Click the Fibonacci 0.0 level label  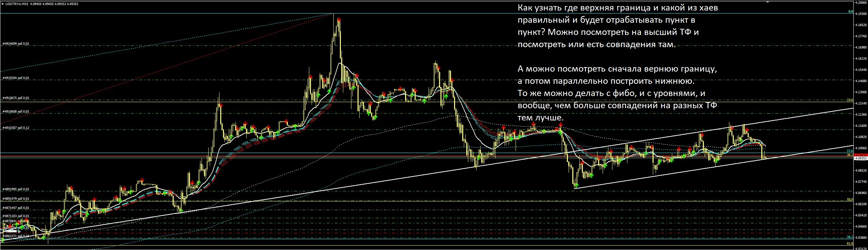point(850,12)
